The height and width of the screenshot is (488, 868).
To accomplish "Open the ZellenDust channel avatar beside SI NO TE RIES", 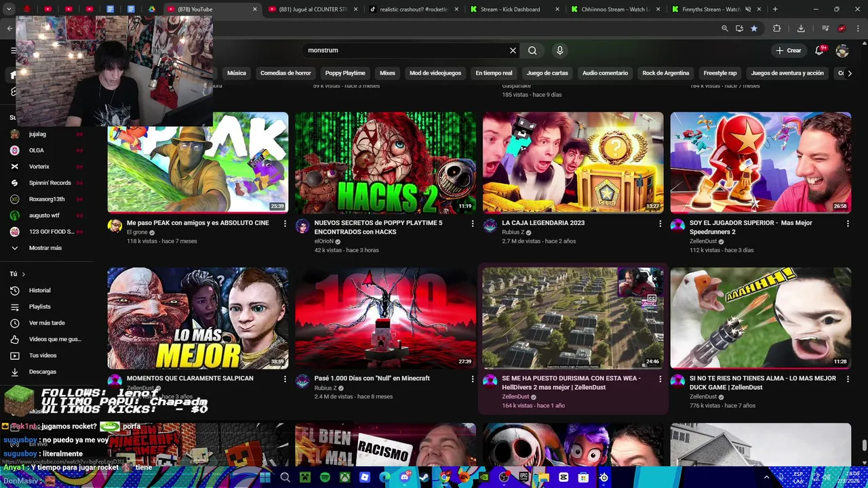I will [677, 381].
